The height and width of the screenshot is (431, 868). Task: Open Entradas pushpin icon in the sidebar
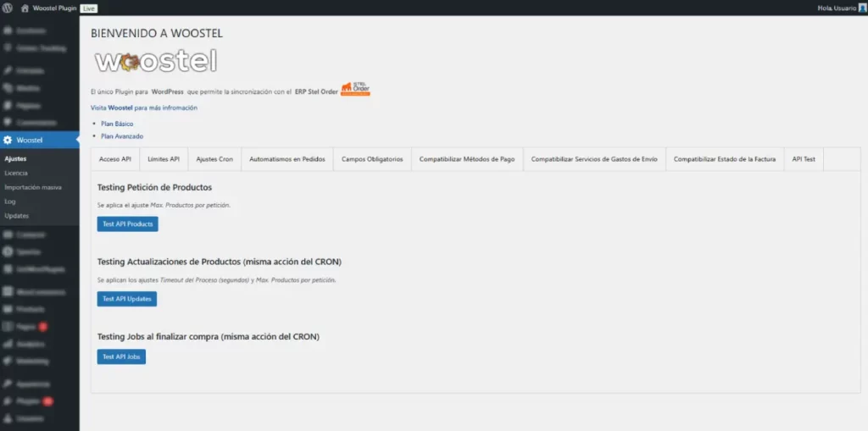7,71
